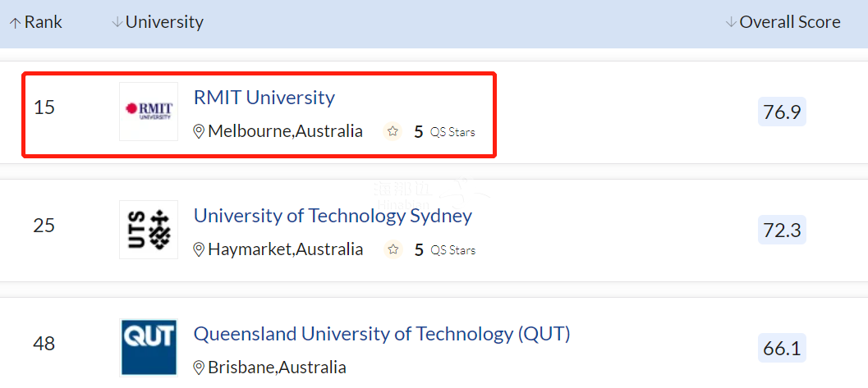Click the Haymarket location pin icon

(x=198, y=249)
